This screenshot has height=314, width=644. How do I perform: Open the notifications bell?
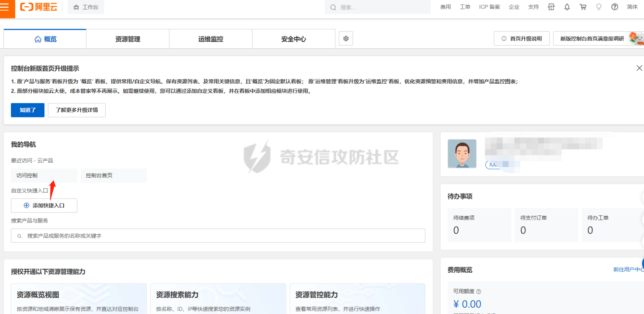point(567,7)
